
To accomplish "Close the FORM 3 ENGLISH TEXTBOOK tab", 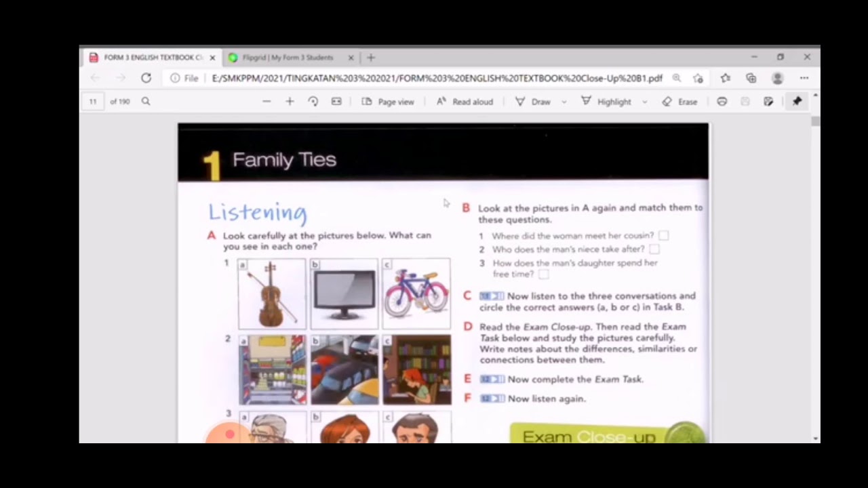I will [x=212, y=58].
